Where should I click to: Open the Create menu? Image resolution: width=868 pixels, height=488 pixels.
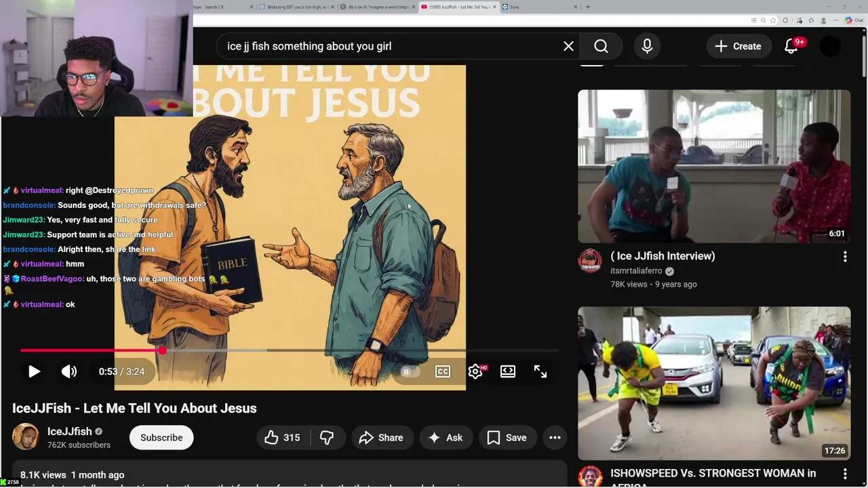pyautogui.click(x=738, y=46)
